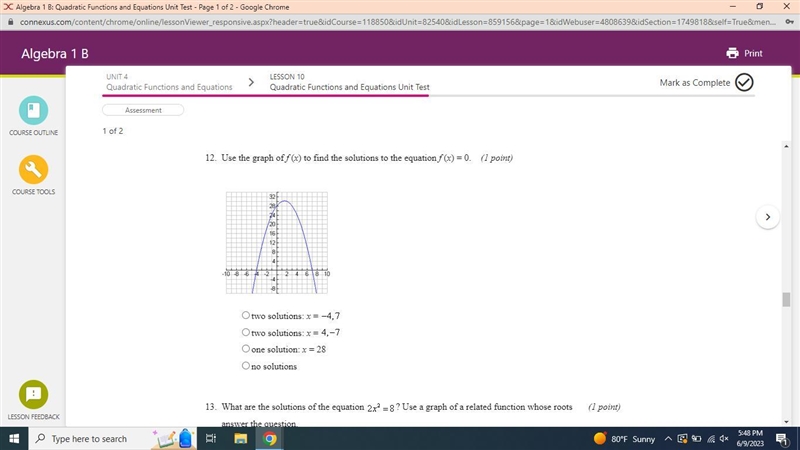Open File Explorer from the taskbar
Image resolution: width=800 pixels, height=450 pixels.
point(241,439)
